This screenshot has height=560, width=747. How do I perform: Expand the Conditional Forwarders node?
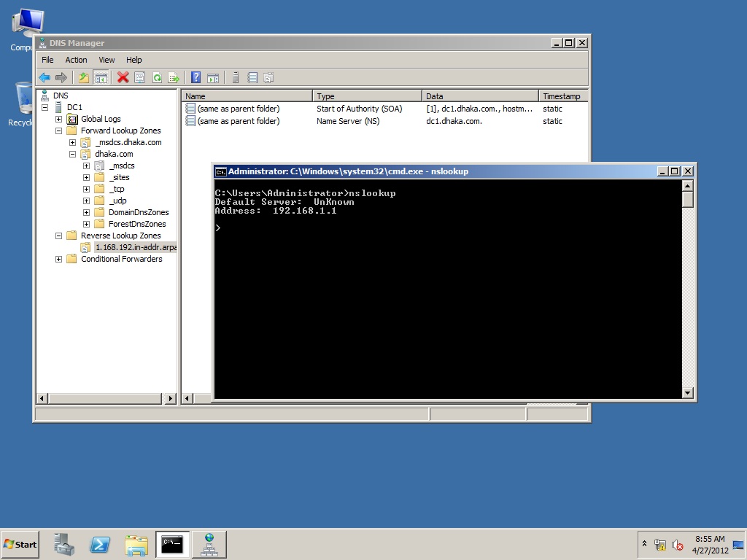click(x=58, y=259)
